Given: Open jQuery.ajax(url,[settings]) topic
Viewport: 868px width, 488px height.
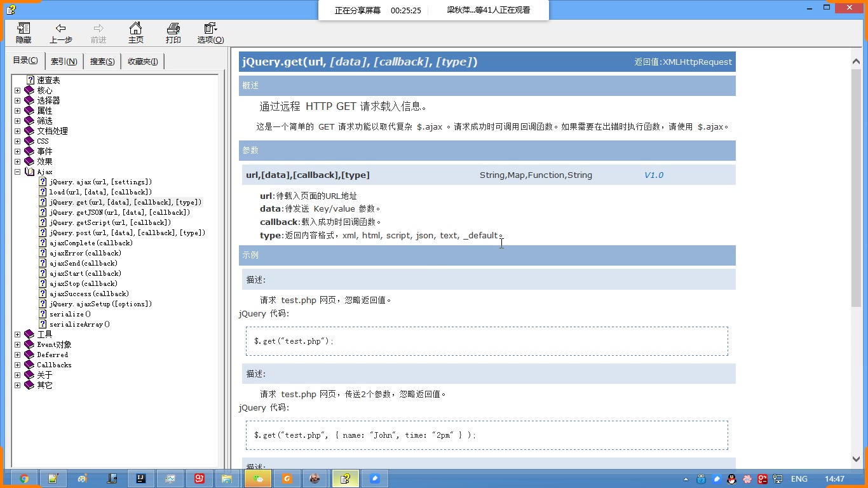Looking at the screenshot, I should pos(100,182).
